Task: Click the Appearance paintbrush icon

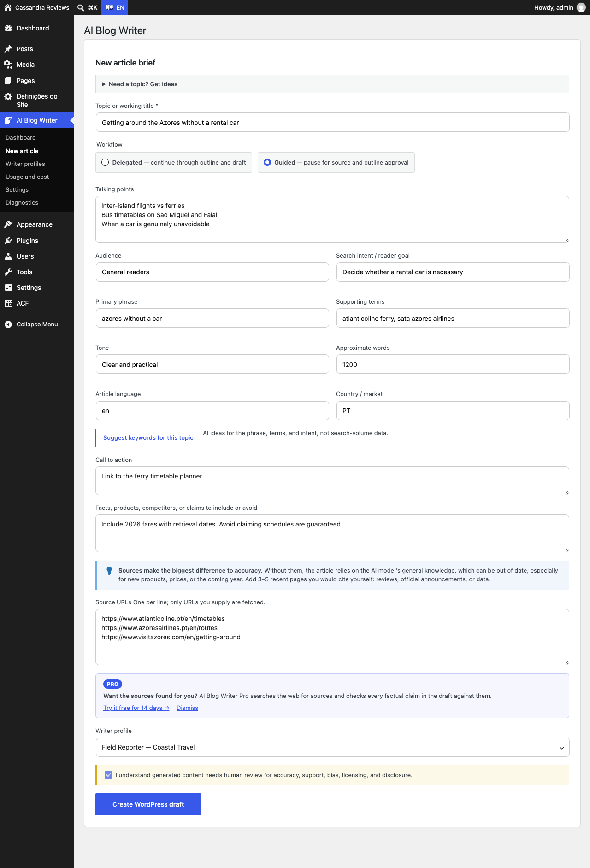Action: point(8,224)
